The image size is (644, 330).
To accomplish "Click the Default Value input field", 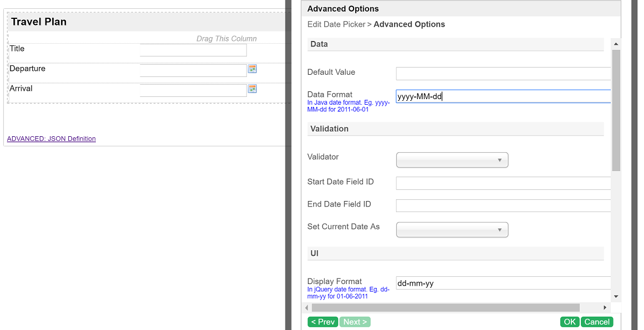I will [x=503, y=74].
